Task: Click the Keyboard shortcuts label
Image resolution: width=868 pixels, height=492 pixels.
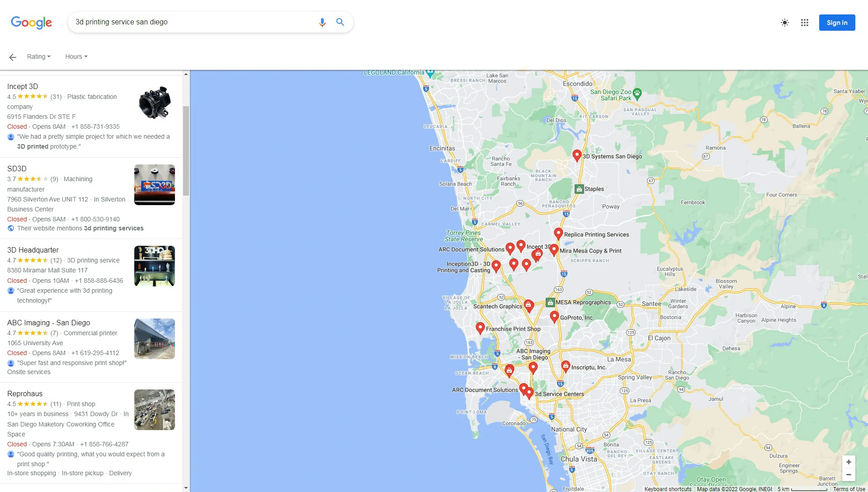Action: point(667,489)
